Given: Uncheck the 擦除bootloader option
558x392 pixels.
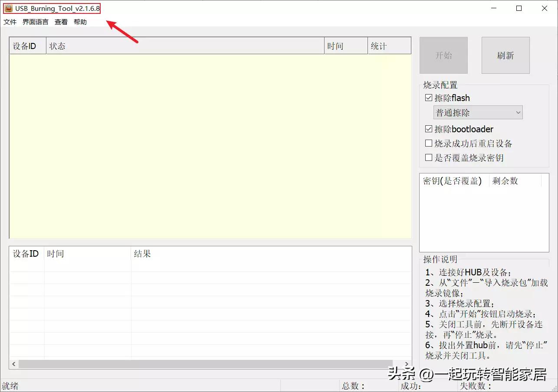Looking at the screenshot, I should click(x=429, y=129).
